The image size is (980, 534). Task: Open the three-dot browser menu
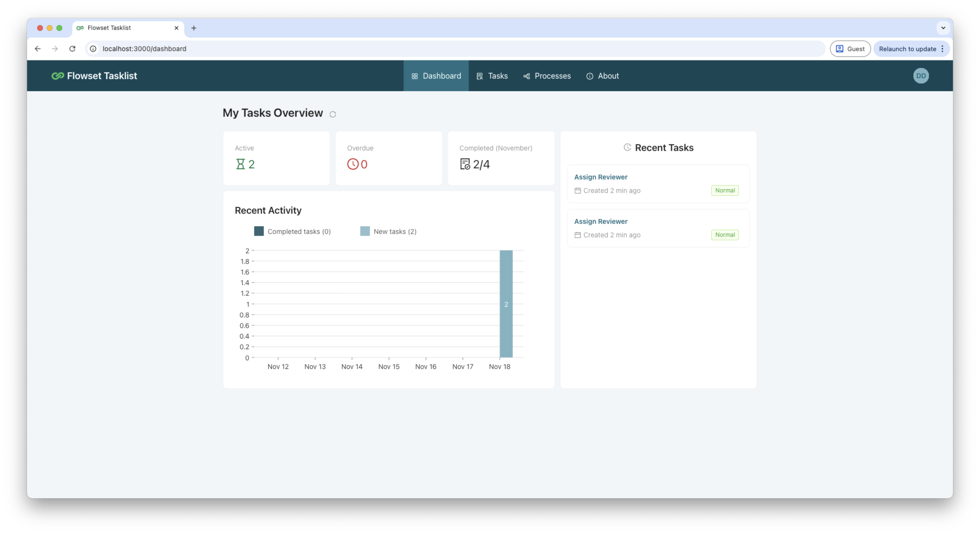pos(942,49)
